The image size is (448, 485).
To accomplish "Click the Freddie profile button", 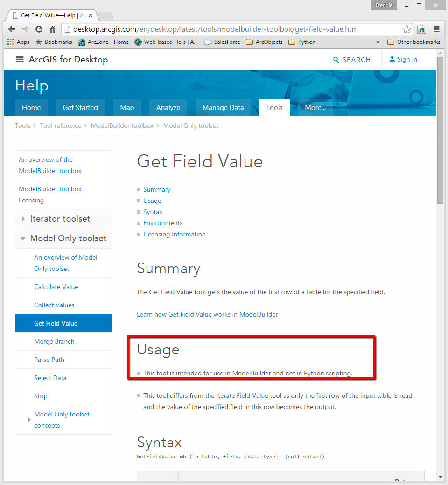I will tap(384, 5).
